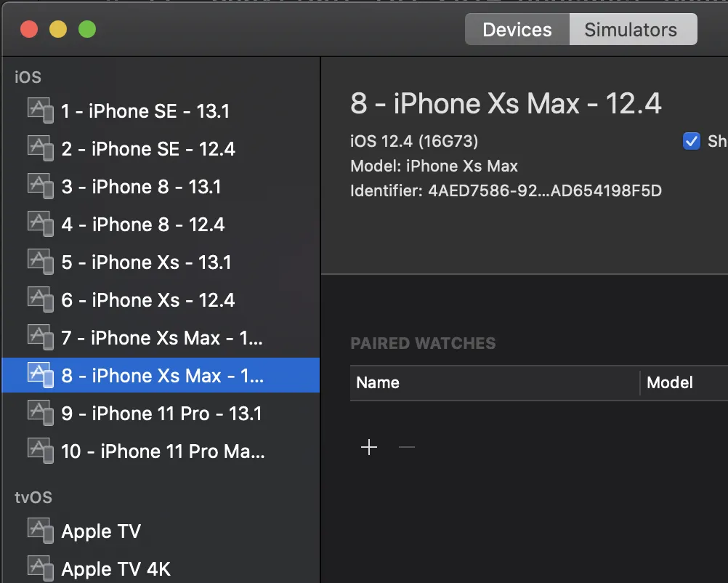
Task: Click simulator icon next to Apple TV
Action: click(41, 531)
